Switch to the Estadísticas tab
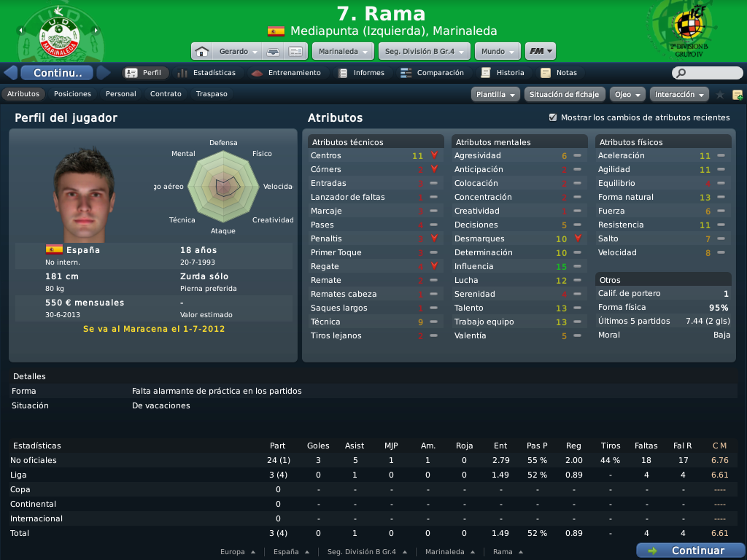This screenshot has width=747, height=560. click(x=207, y=73)
